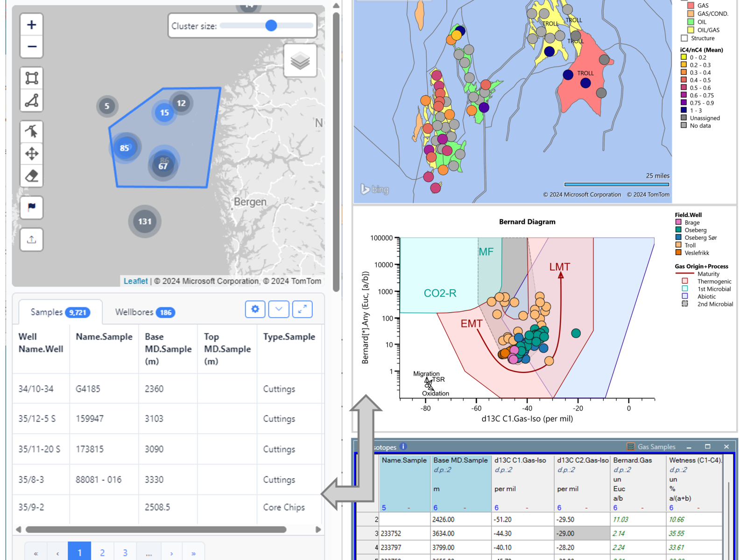
Task: Toggle the Structure legend checkbox
Action: 684,38
